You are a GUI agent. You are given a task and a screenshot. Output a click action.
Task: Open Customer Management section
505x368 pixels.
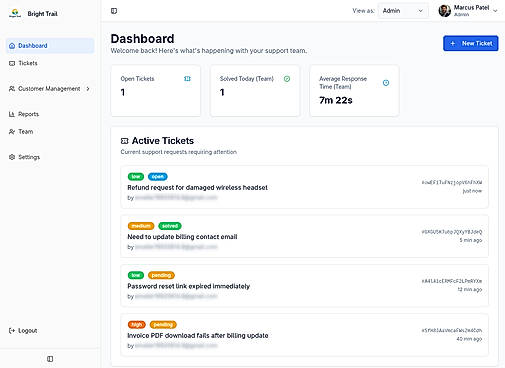[50, 89]
